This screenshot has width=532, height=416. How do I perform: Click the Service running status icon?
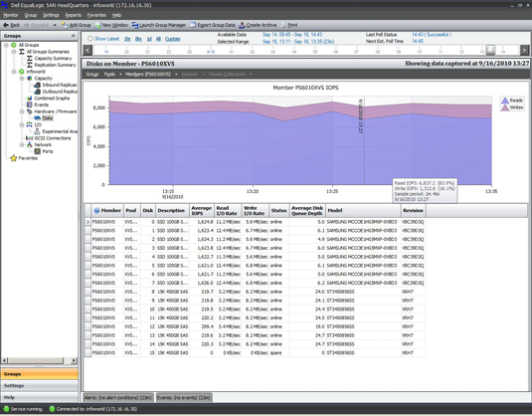[6, 409]
